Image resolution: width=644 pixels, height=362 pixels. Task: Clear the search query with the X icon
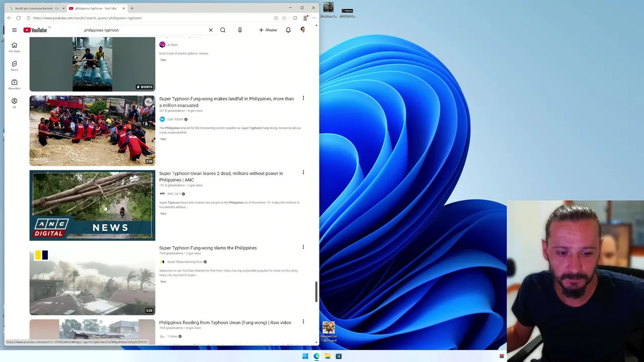click(x=211, y=30)
